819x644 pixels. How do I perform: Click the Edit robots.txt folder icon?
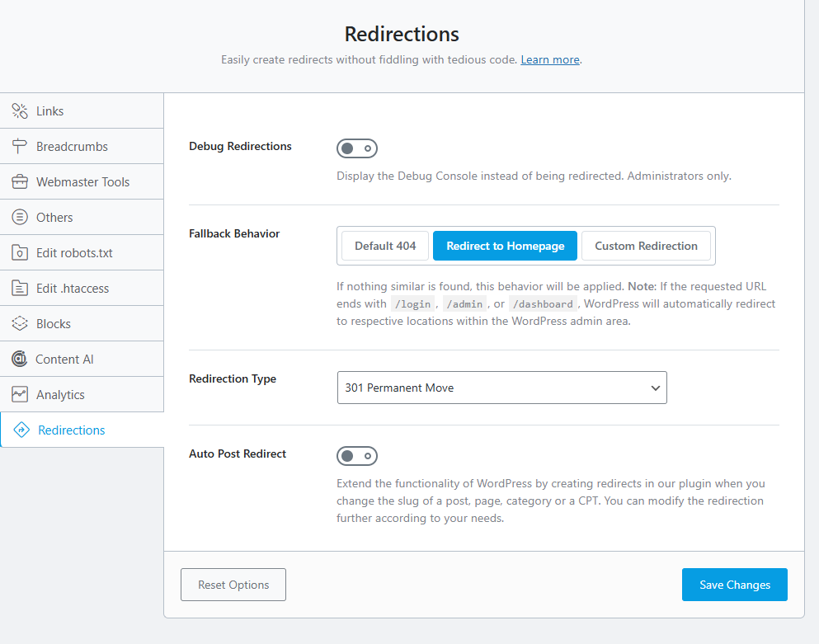[x=20, y=253]
